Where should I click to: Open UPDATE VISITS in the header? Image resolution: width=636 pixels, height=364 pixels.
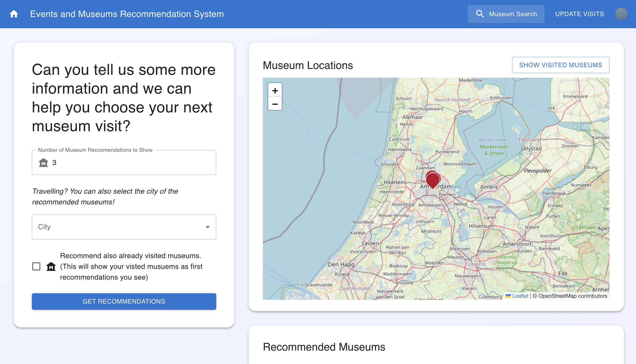pyautogui.click(x=579, y=14)
